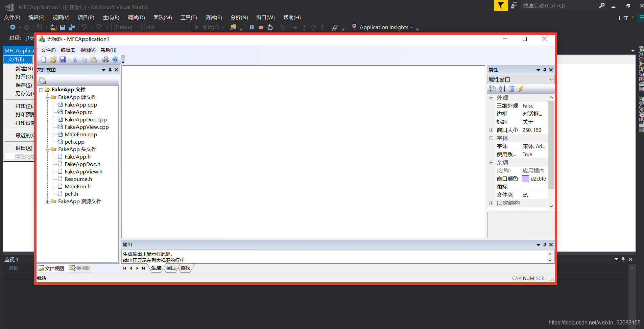Click the Copy icon in MFCApplication1 toolbar
This screenshot has width=644, height=329.
84,60
